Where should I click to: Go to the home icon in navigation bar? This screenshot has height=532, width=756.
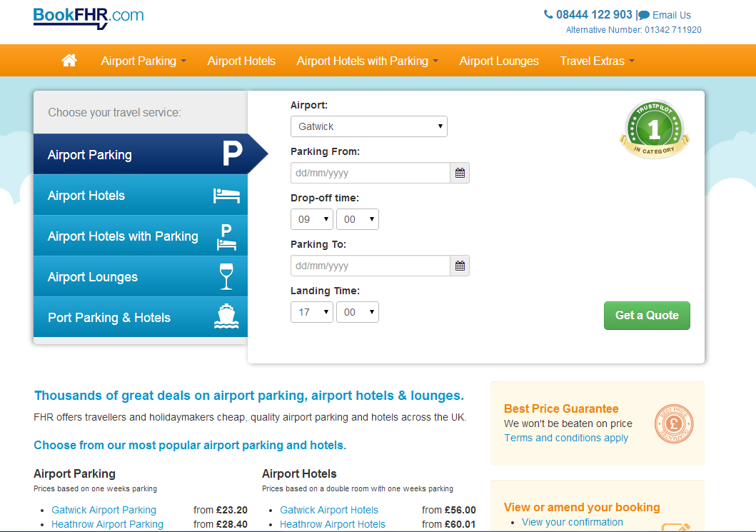(x=69, y=60)
